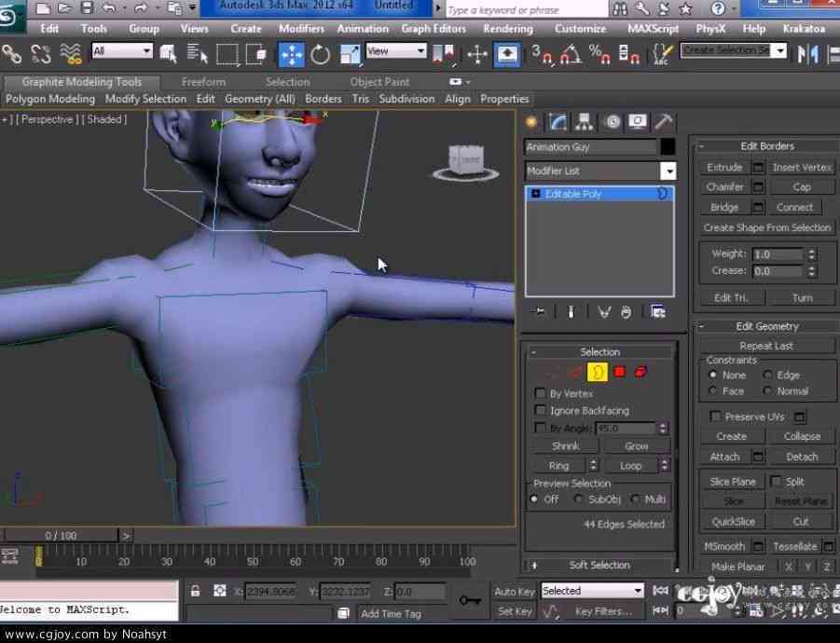Image resolution: width=840 pixels, height=643 pixels.
Task: Click Configure Modifier Sets icon
Action: [x=658, y=311]
